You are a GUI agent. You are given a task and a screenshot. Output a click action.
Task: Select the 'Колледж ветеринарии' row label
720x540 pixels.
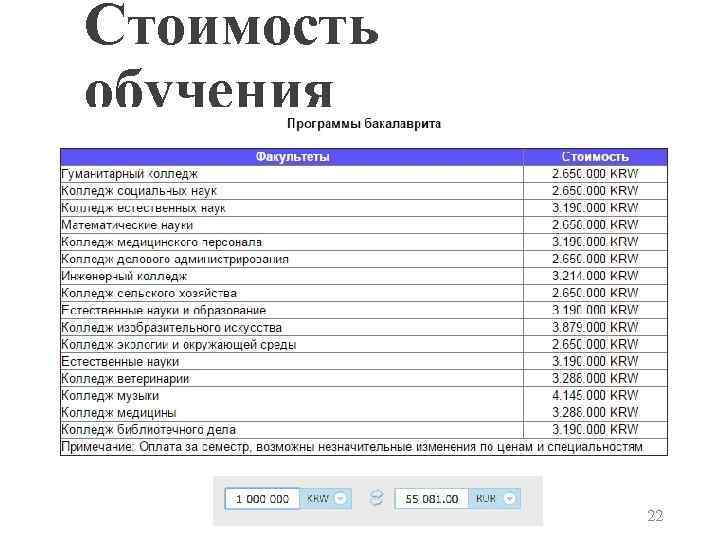tap(125, 378)
